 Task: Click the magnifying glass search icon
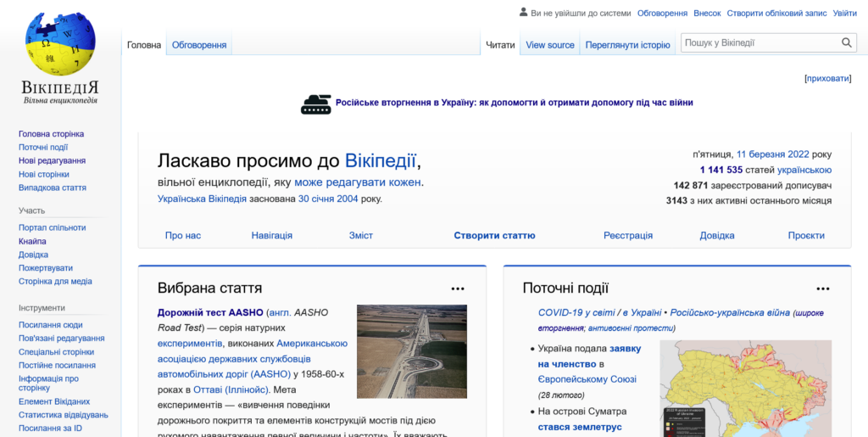pos(847,43)
